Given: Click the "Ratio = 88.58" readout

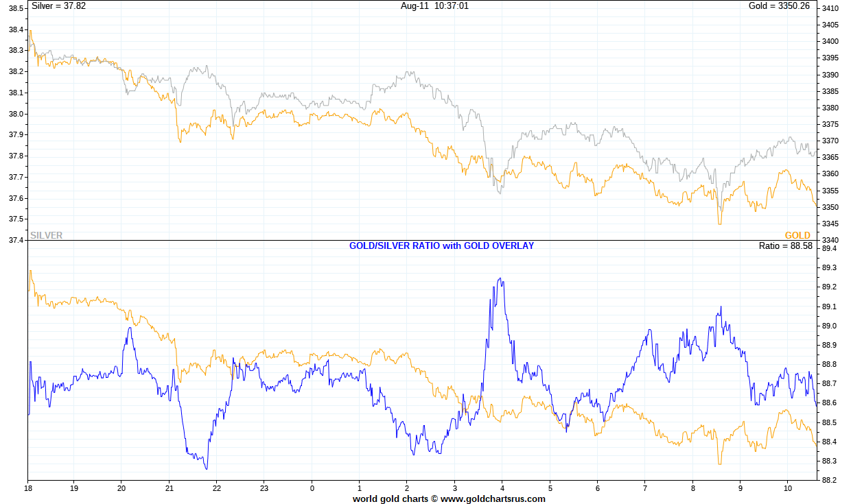Looking at the screenshot, I should [785, 245].
